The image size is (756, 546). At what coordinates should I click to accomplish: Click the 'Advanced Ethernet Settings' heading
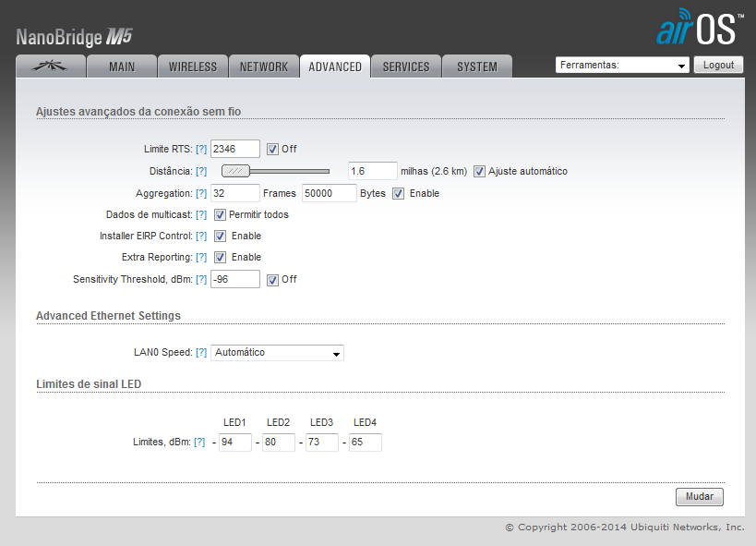(x=109, y=316)
